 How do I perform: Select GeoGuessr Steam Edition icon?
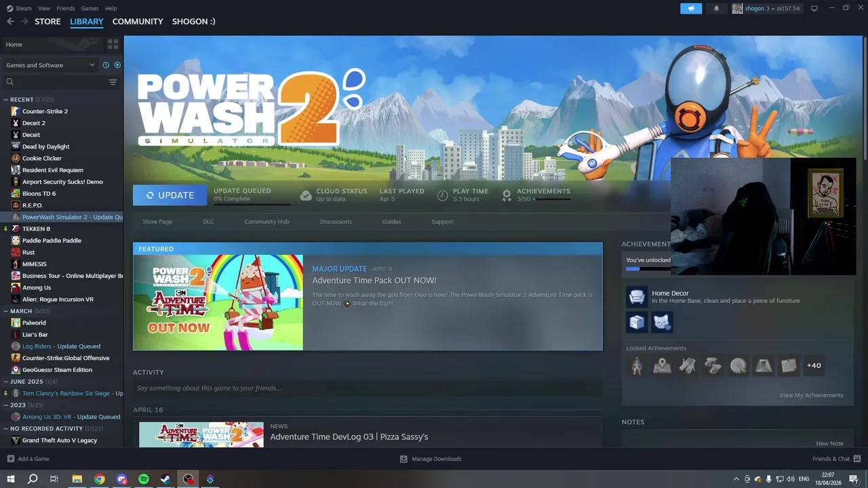(16, 369)
